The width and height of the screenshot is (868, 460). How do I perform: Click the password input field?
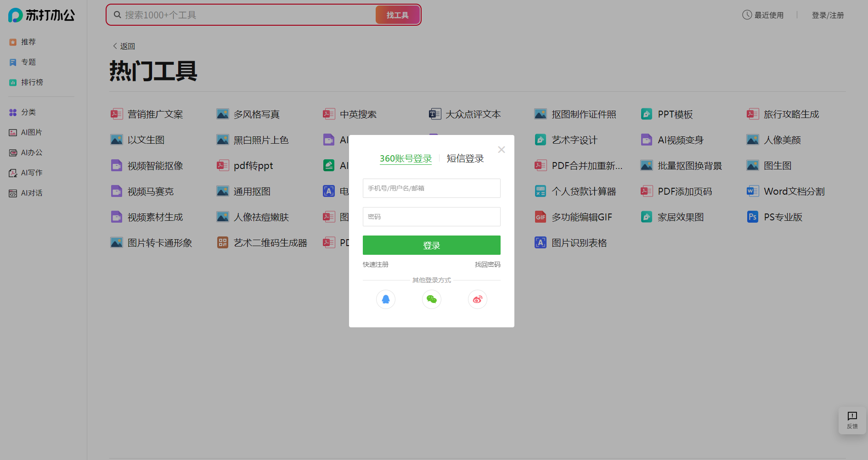(x=431, y=216)
